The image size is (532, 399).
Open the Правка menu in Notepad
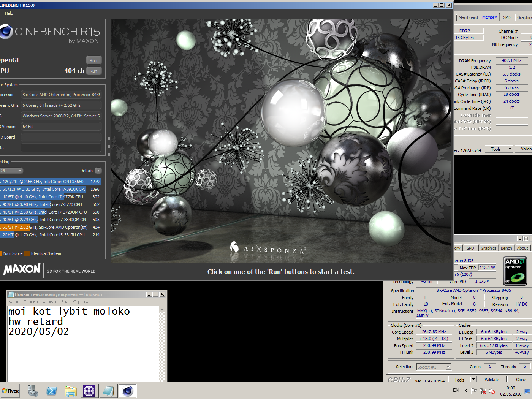(30, 302)
